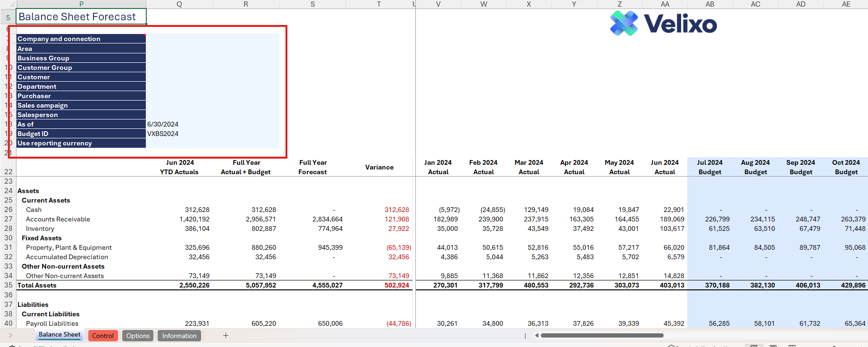Select column AB header
This screenshot has width=868, height=347.
point(710,4)
